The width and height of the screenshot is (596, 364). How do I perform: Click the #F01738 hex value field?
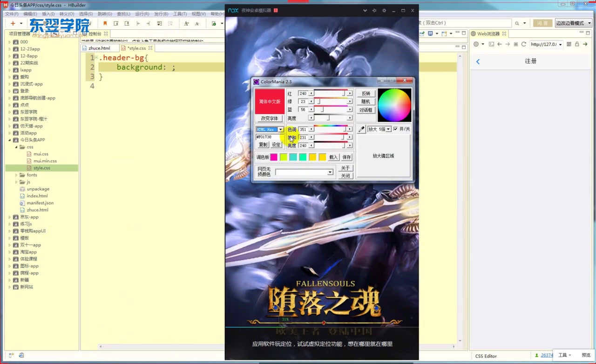click(270, 137)
